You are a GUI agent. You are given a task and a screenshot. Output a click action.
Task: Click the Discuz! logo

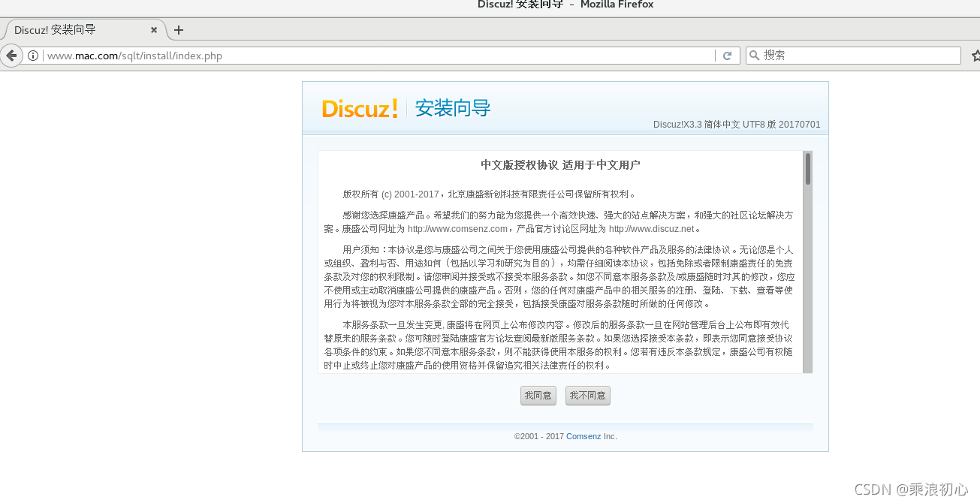(360, 109)
